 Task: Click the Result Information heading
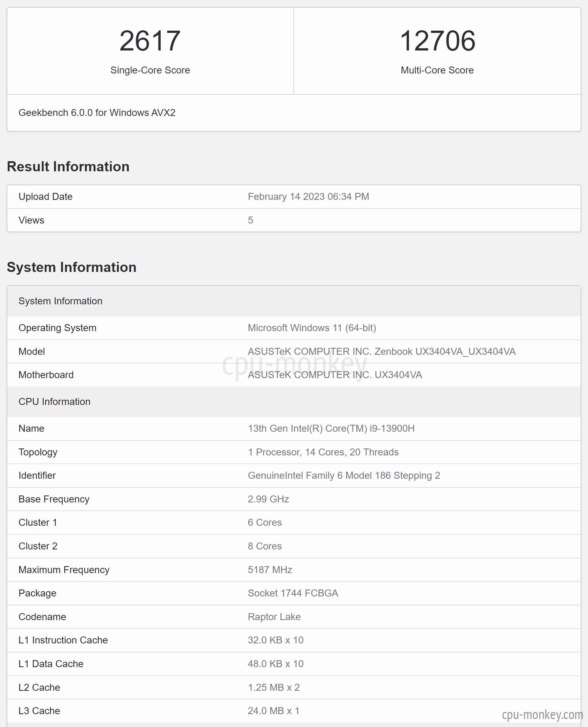coord(68,166)
